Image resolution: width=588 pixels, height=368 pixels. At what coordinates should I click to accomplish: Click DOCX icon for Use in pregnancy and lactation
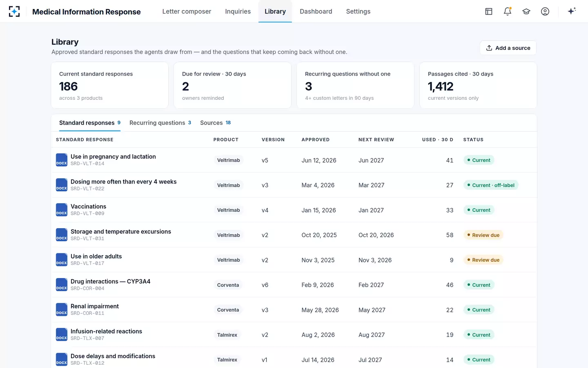pos(62,160)
